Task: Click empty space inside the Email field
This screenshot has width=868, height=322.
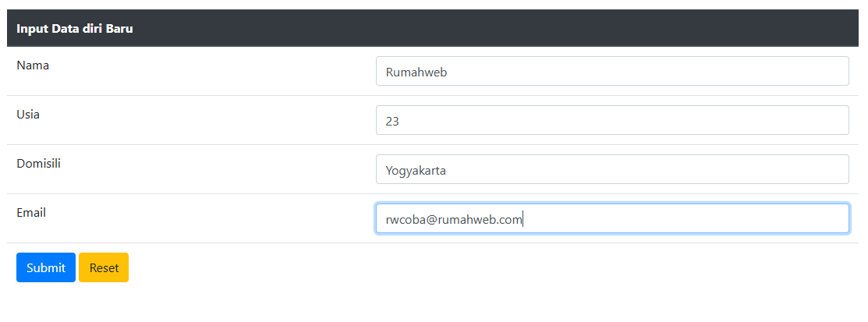Action: coord(702,219)
